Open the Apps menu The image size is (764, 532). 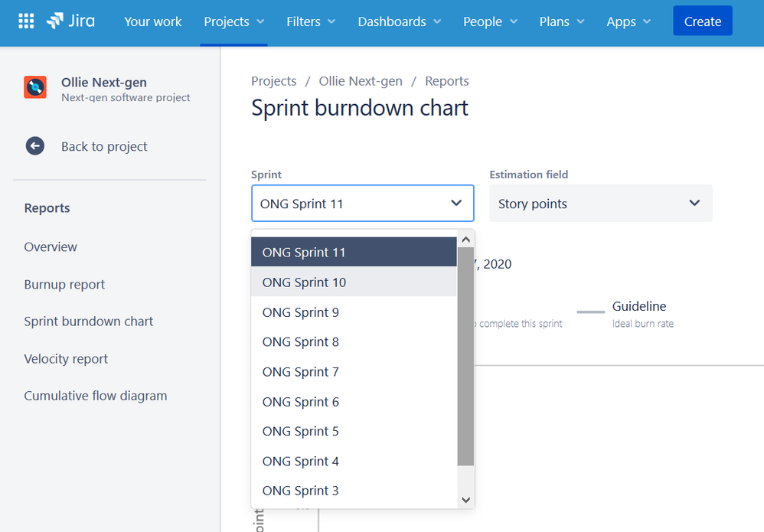pyautogui.click(x=629, y=21)
